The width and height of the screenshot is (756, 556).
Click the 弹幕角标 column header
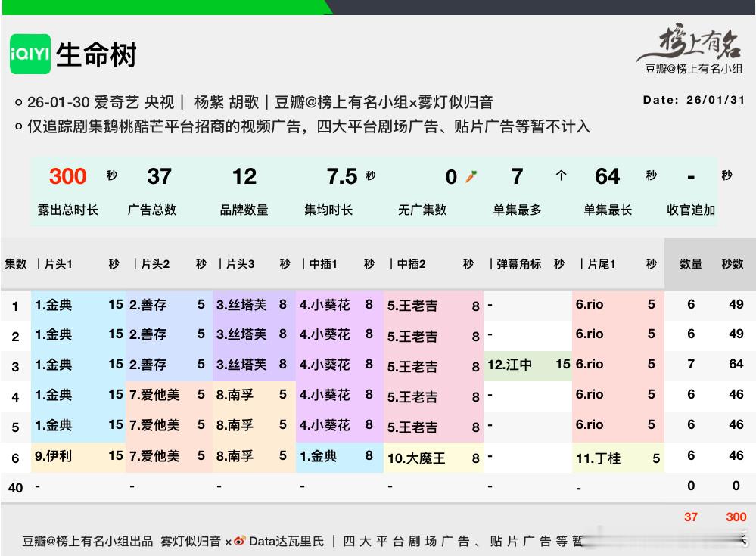[x=519, y=264]
